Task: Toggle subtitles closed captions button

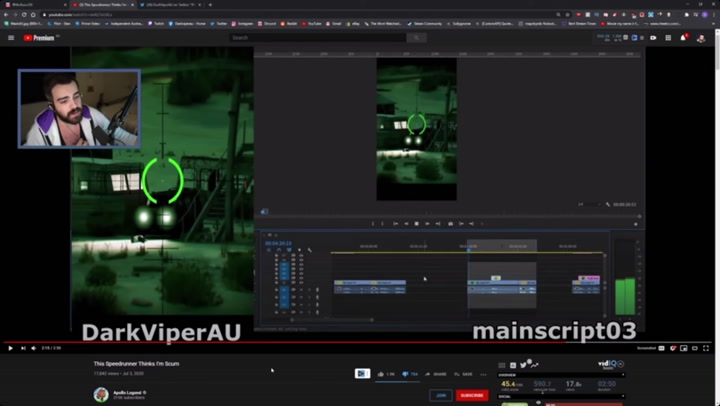Action: click(662, 348)
